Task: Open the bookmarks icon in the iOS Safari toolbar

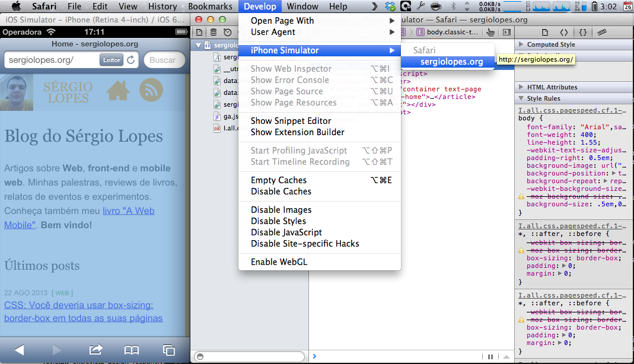Action: 131,350
